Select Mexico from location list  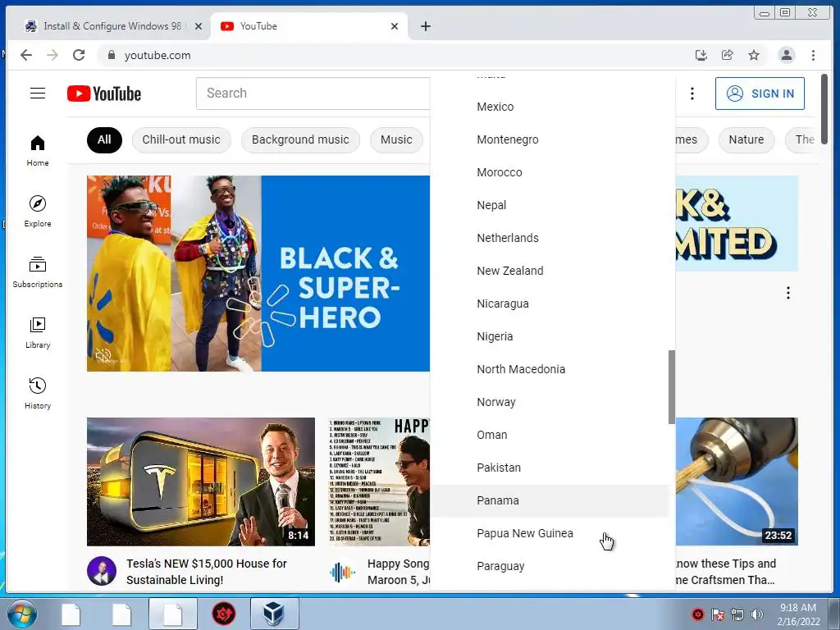[550, 107]
